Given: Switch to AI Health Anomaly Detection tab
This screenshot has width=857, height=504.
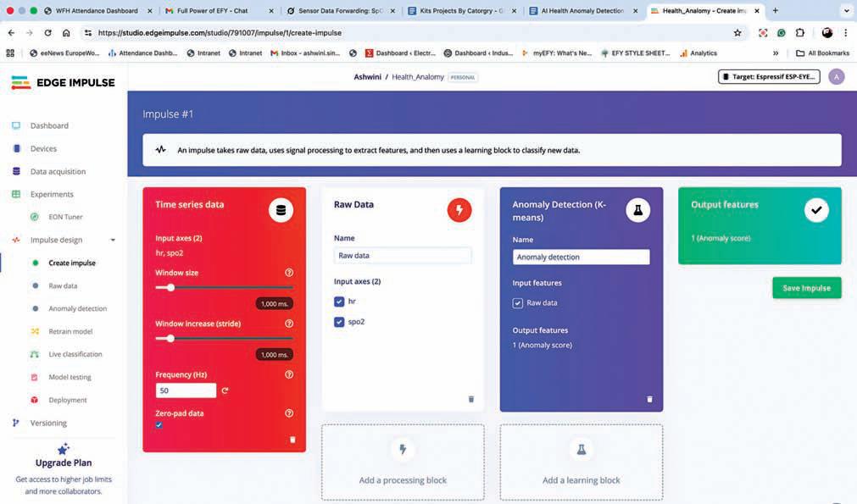Looking at the screenshot, I should (x=582, y=10).
